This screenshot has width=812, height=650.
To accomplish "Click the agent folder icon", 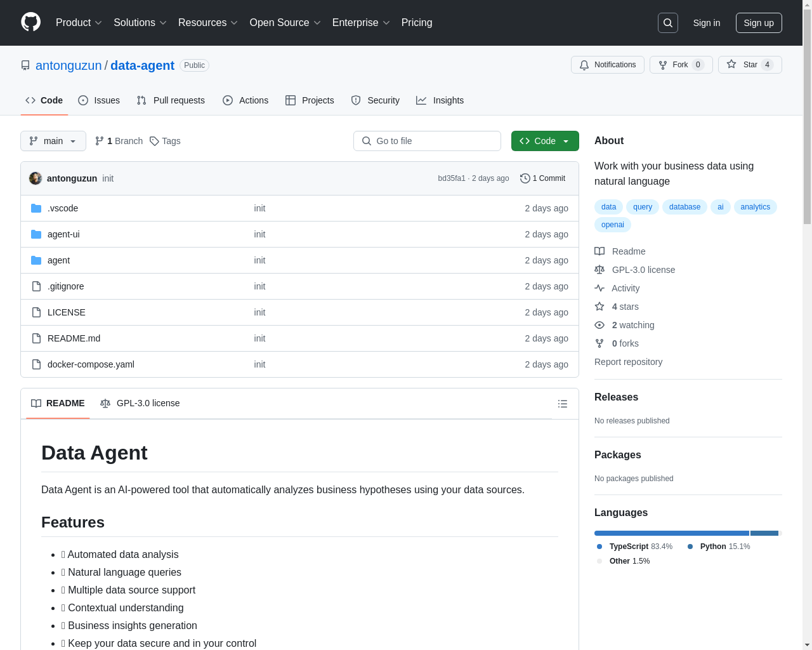I will 36,260.
